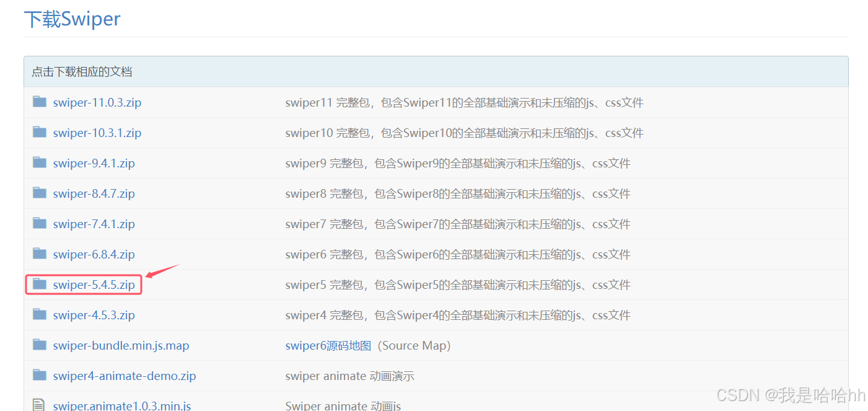The height and width of the screenshot is (411, 868).
Task: Click the swiper11 完整包 description text
Action: 464,103
